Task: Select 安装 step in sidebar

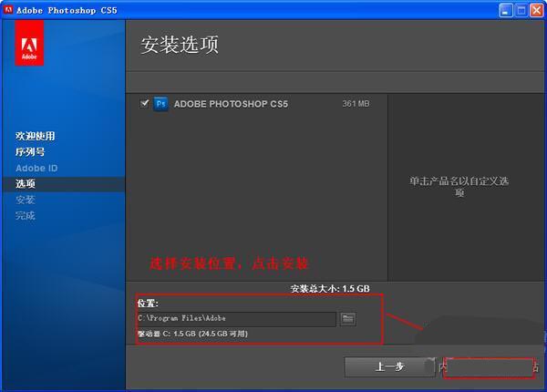Action: (x=26, y=200)
